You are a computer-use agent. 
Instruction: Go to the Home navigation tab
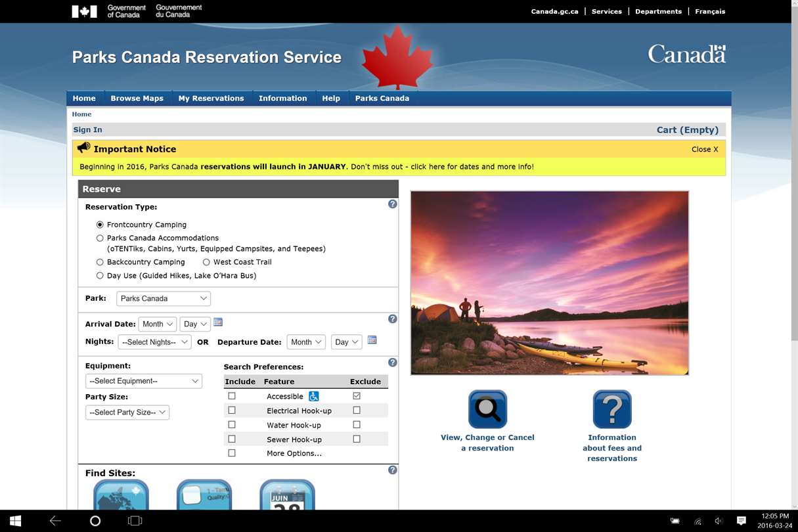84,99
